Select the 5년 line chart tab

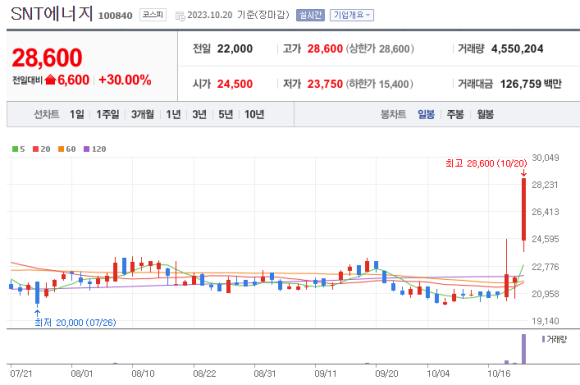[226, 114]
